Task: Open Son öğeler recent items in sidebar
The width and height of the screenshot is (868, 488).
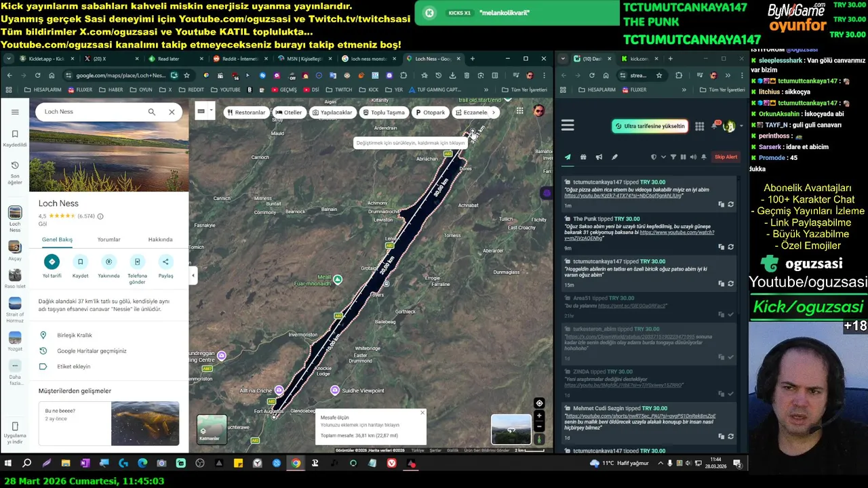Action: (15, 174)
